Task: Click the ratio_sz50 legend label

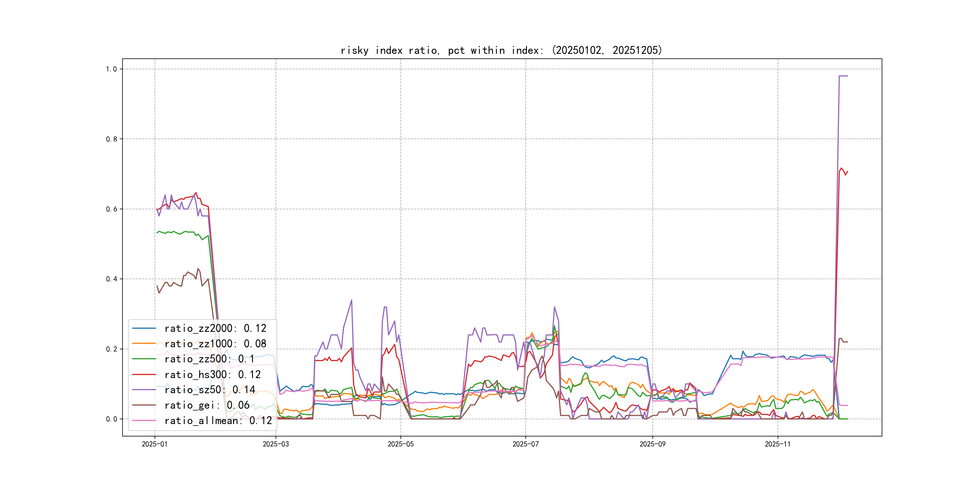Action: pyautogui.click(x=210, y=390)
